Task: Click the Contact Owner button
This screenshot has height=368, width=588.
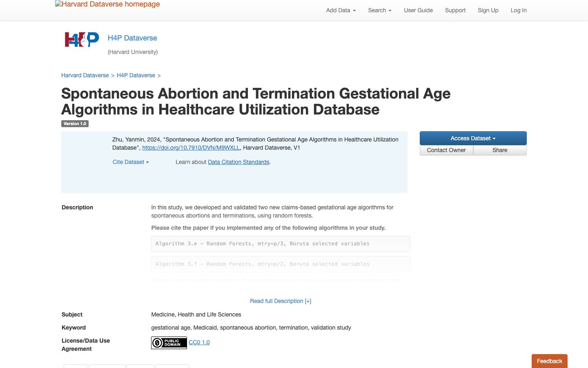Action: tap(446, 150)
